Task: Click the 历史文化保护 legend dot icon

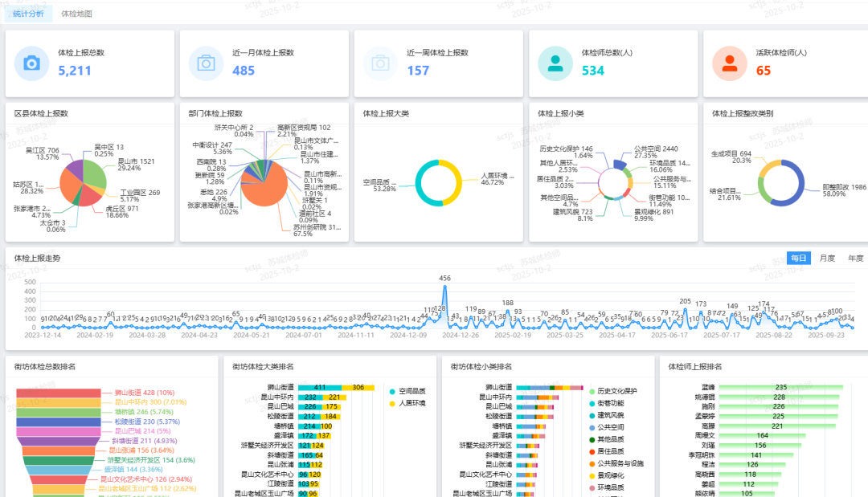Action: pyautogui.click(x=592, y=391)
